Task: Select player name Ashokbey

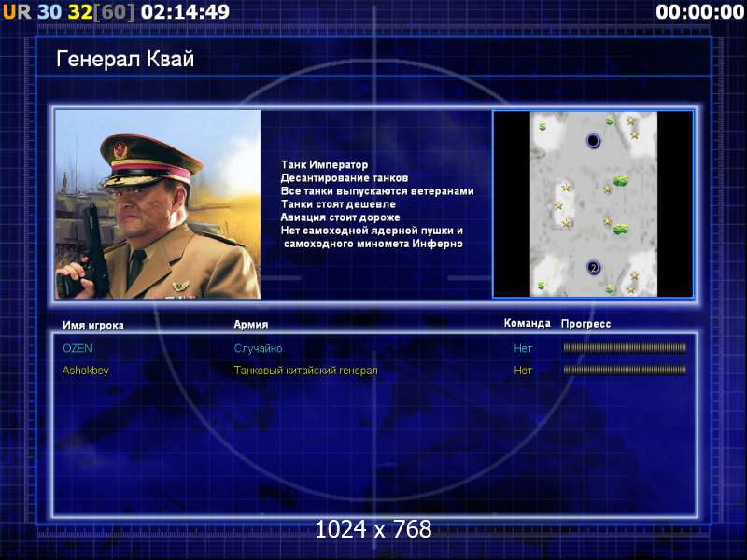Action: [86, 371]
